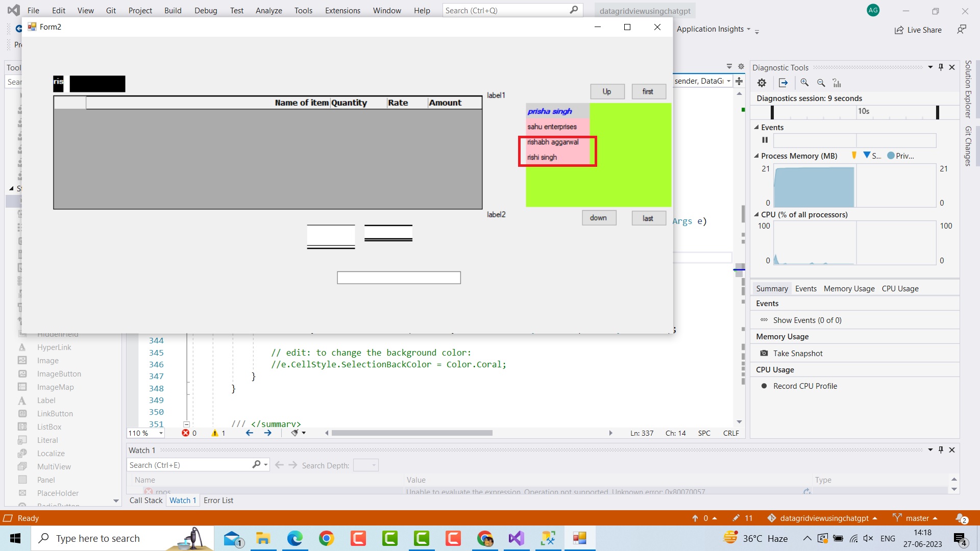Pin the Diagnostic Tools panel
Screen dimensions: 980x551
tap(941, 67)
